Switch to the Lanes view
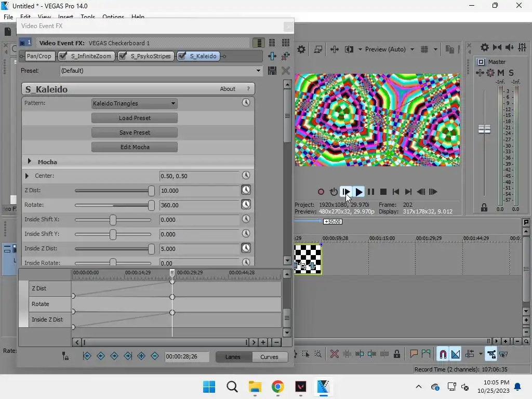Screen dimensions: 532x399 pyautogui.click(x=233, y=357)
